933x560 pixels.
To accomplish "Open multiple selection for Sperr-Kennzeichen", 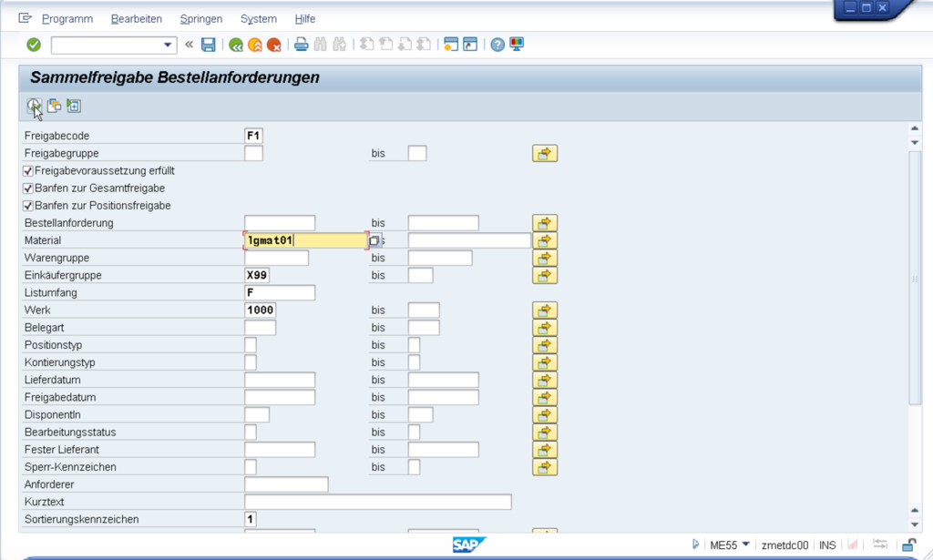I will click(x=545, y=467).
